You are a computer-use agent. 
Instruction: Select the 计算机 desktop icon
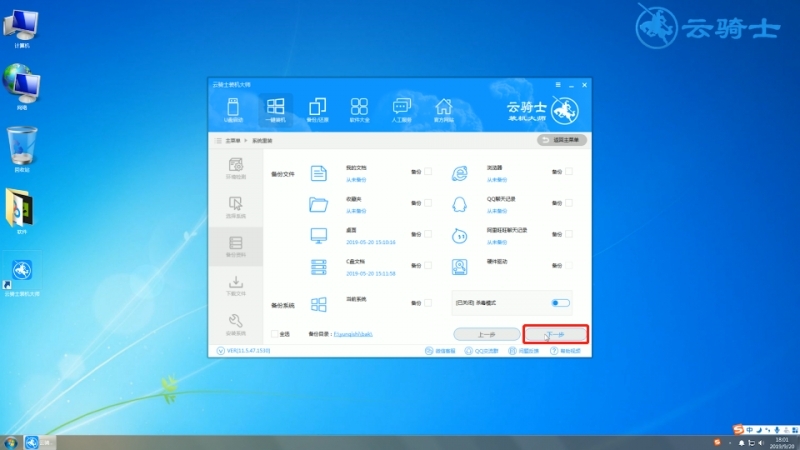(x=21, y=29)
